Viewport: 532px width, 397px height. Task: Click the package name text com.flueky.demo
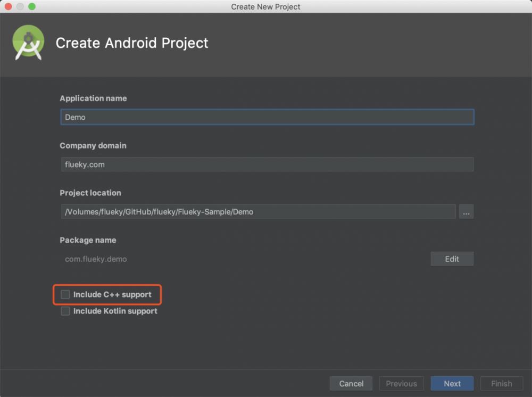(x=96, y=259)
